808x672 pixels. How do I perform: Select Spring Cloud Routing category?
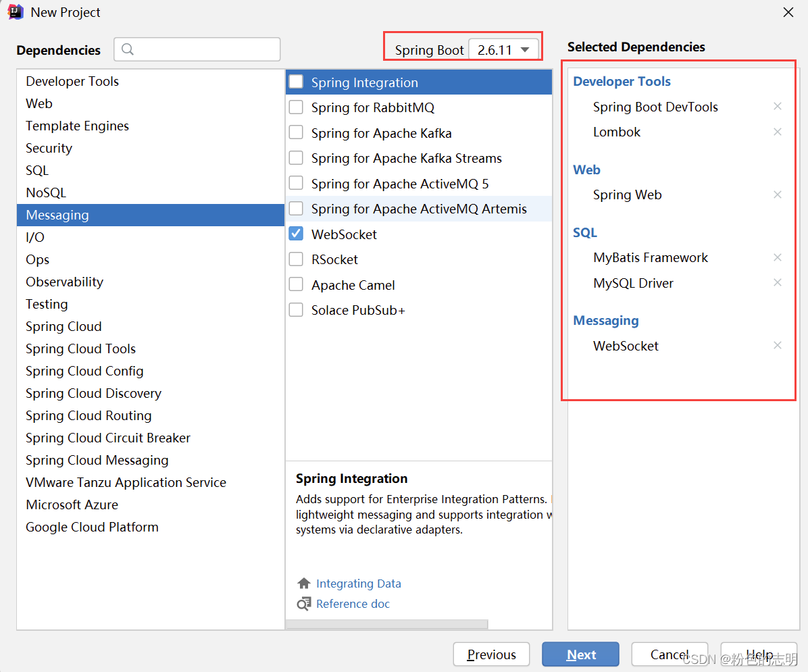(x=151, y=415)
